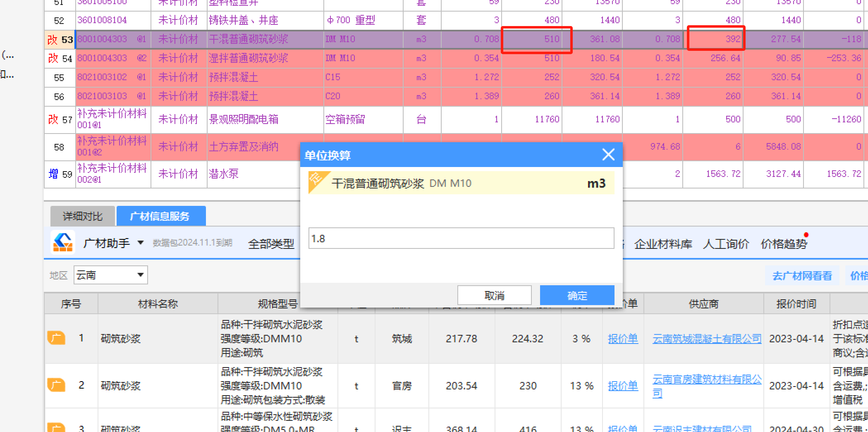Click the -11260 difference cell in row 57
The width and height of the screenshot is (868, 432).
[x=833, y=119]
